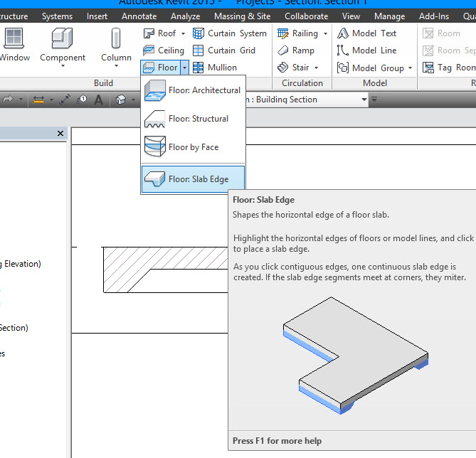This screenshot has height=458, width=476.
Task: Click the Room tool icon
Action: click(428, 33)
